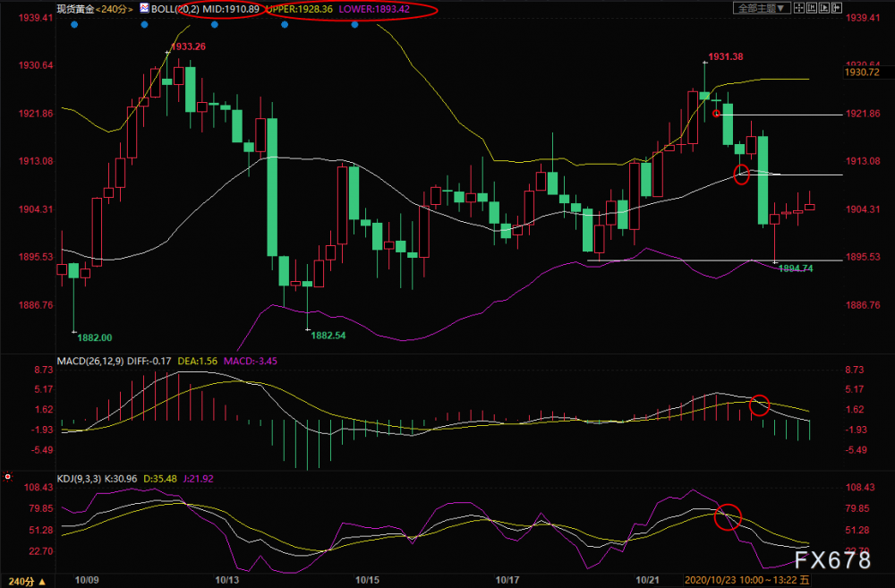This screenshot has width=895, height=588.
Task: Open the 240分 period selector at bottom left
Action: pyautogui.click(x=27, y=581)
